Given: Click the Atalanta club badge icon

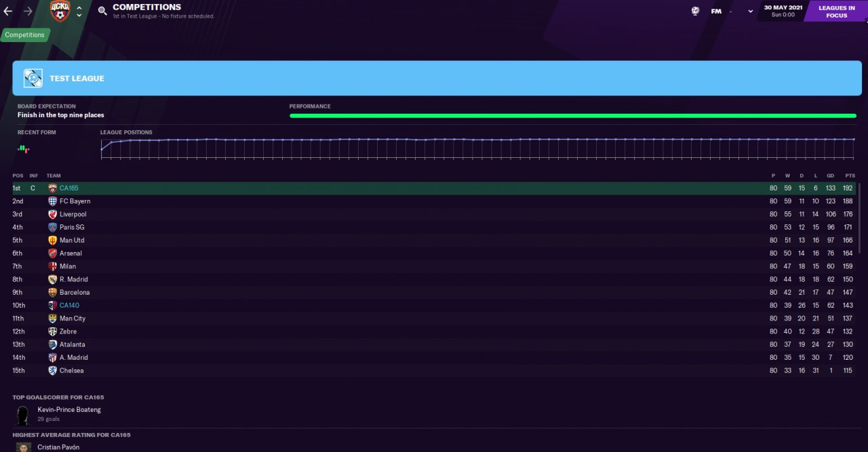Looking at the screenshot, I should tap(52, 344).
